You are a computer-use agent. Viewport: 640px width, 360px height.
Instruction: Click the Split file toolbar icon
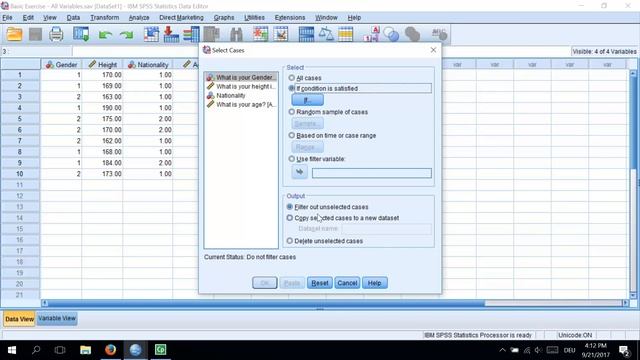(x=306, y=34)
